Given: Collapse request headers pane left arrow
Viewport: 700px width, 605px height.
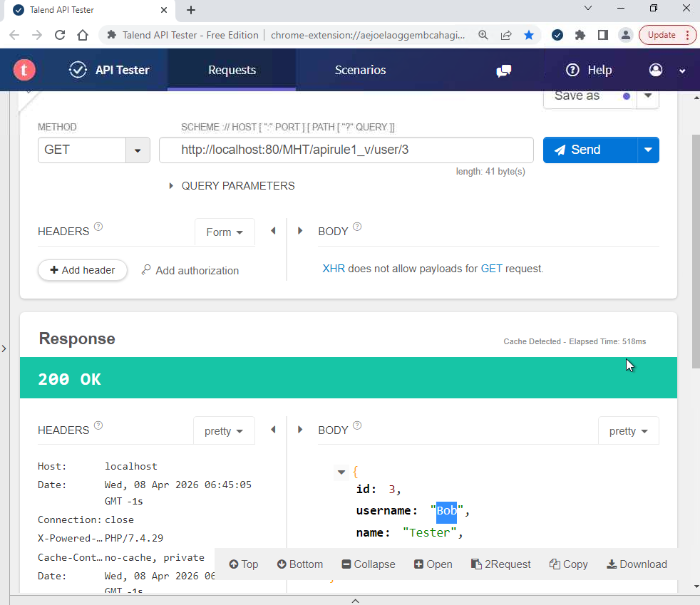Looking at the screenshot, I should (273, 231).
